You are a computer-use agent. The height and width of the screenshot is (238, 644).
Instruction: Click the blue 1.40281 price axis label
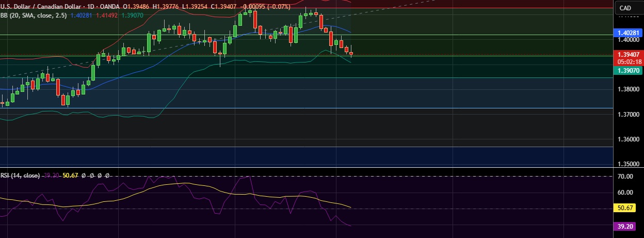[629, 33]
